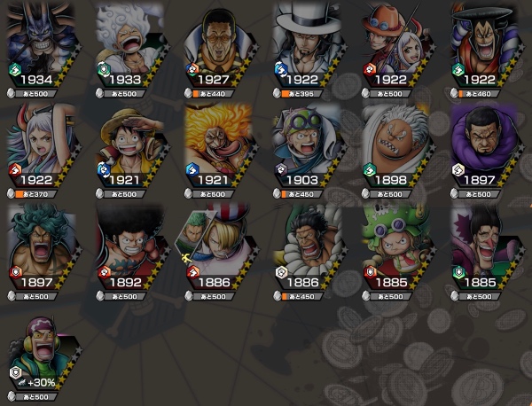The height and width of the screenshot is (406, 532).
Task: Tap the green attribute icon on the 1934 card
Action: [x=14, y=69]
